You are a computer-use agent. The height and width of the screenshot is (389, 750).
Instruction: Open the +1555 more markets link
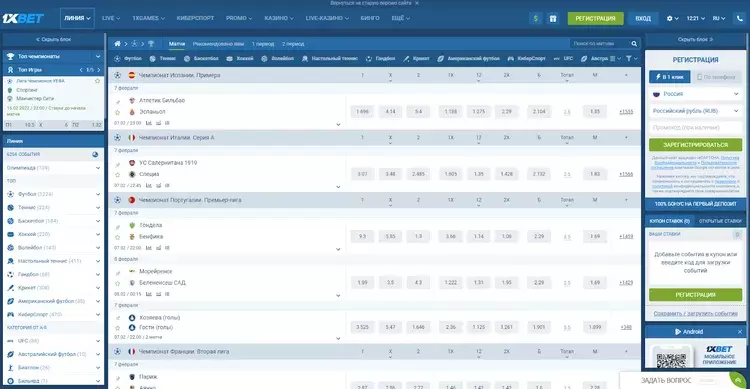pos(626,111)
